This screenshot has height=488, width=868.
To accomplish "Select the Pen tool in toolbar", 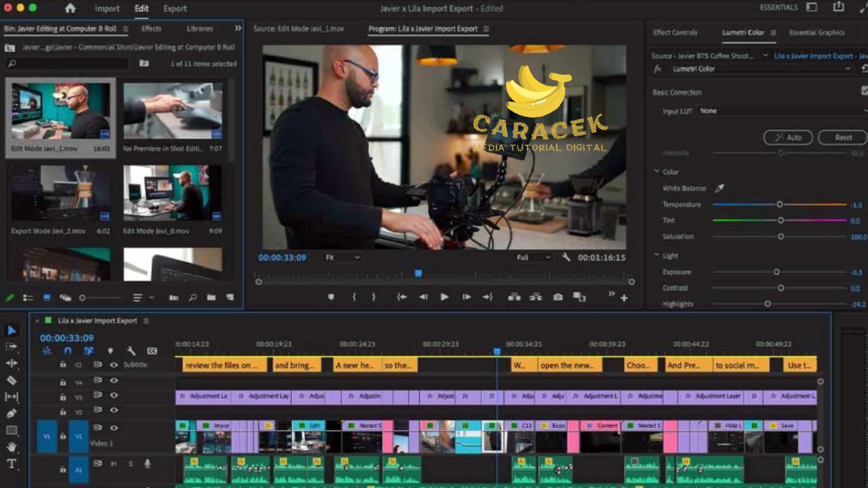I will [x=12, y=413].
